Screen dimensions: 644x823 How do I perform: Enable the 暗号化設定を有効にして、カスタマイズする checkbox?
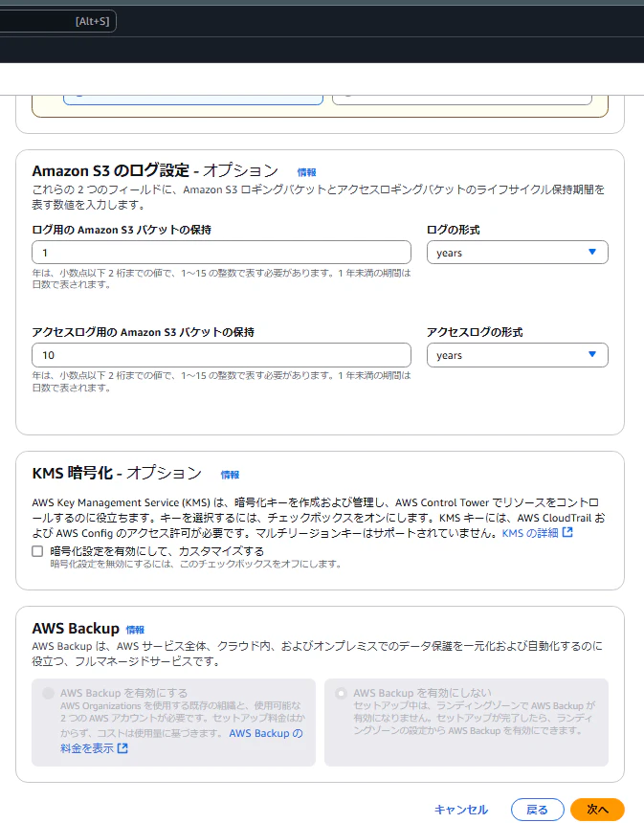[x=37, y=551]
